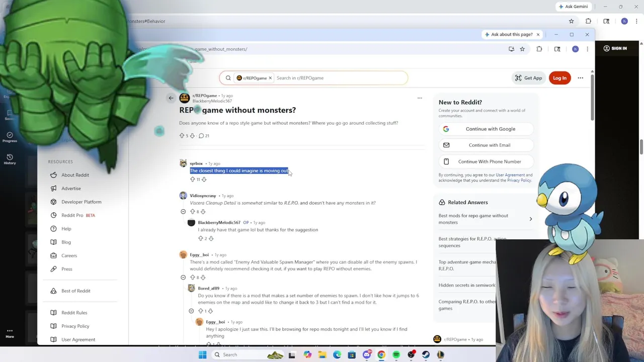Screen dimensions: 644x362
Task: Open the Windows Start menu
Action: tap(202, 354)
